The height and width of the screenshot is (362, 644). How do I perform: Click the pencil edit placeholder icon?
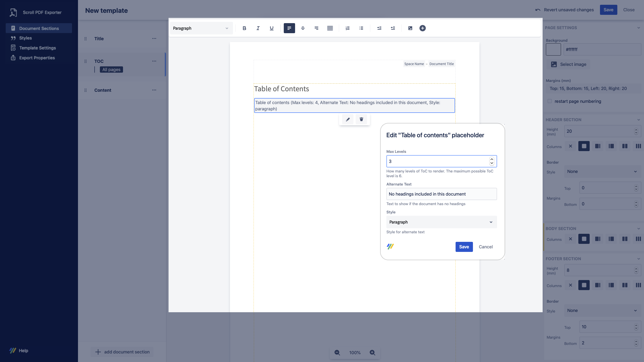click(x=348, y=119)
